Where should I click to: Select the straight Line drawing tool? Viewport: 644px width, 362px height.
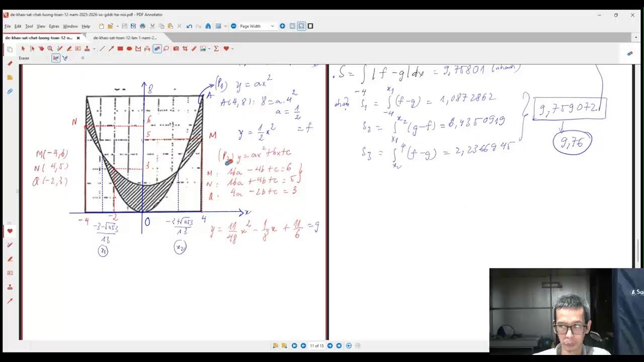tap(102, 49)
